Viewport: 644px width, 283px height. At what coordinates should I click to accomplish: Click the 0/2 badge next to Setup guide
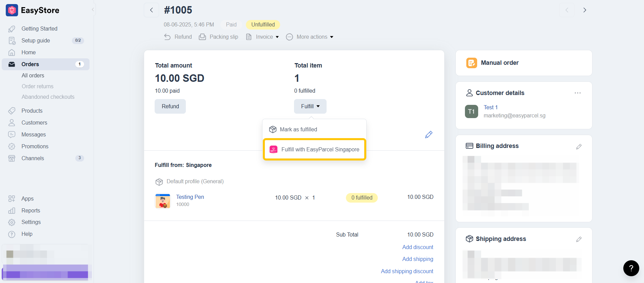78,40
